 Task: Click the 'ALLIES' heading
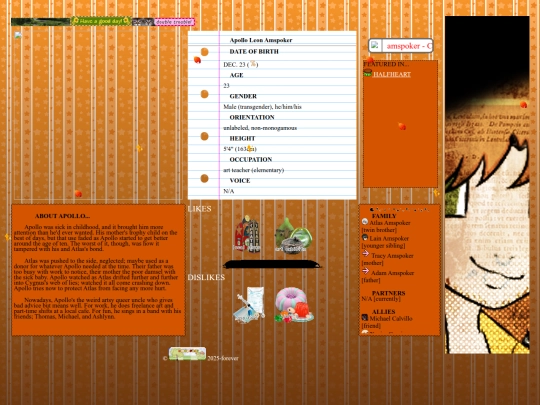383,312
